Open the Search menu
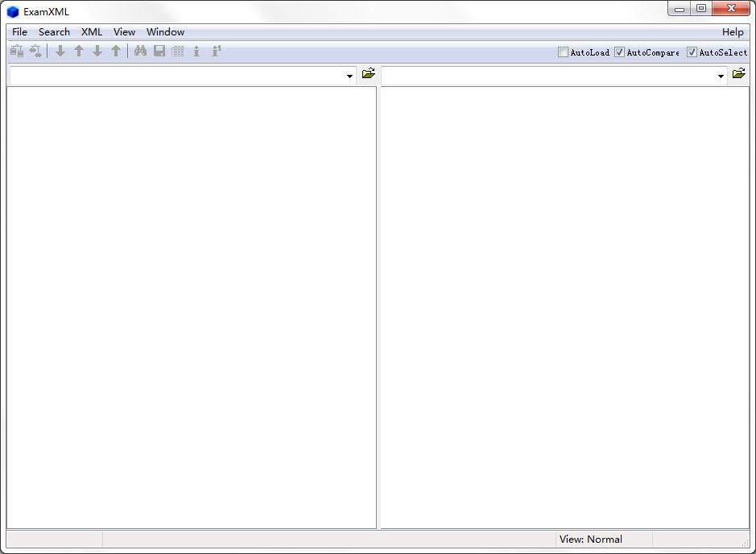 click(x=53, y=31)
